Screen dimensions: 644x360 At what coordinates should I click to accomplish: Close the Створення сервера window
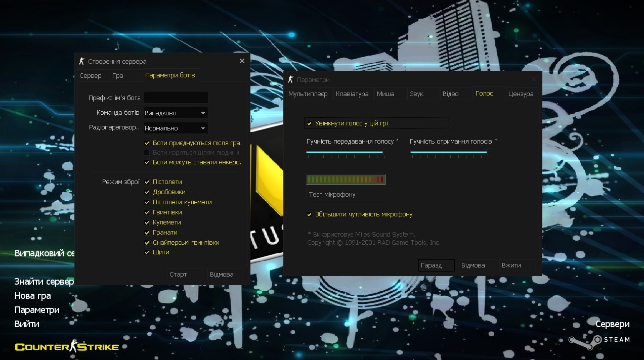[242, 61]
